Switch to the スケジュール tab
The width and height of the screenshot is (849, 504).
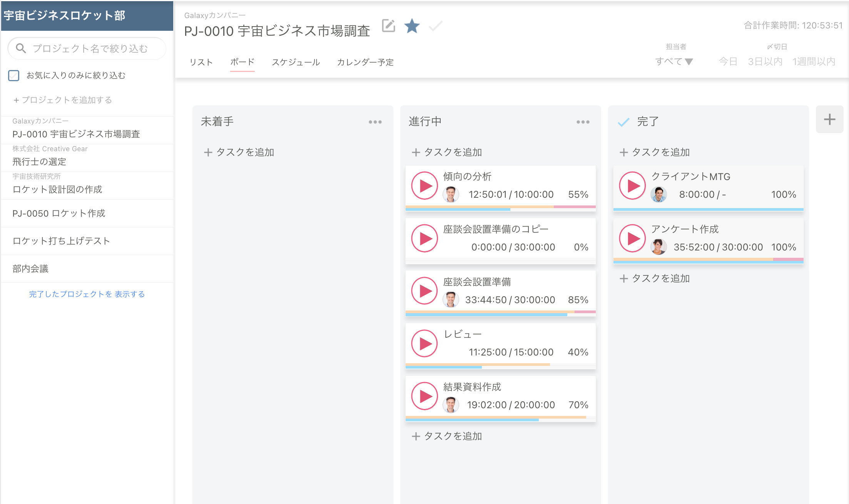point(296,62)
